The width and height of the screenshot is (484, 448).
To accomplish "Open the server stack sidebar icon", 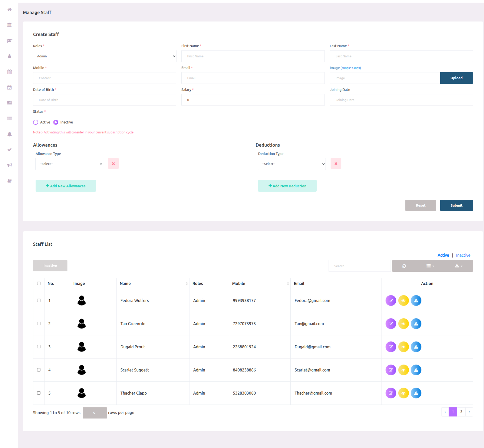I will pyautogui.click(x=9, y=103).
